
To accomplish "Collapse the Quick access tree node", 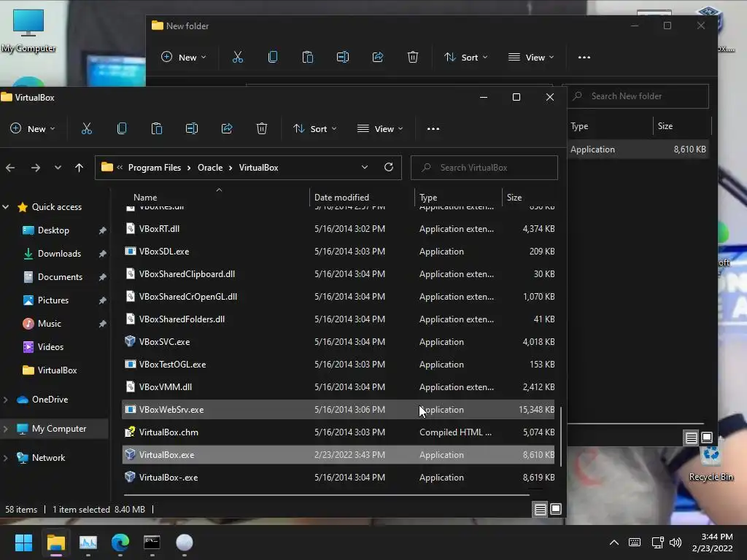I will (x=6, y=206).
